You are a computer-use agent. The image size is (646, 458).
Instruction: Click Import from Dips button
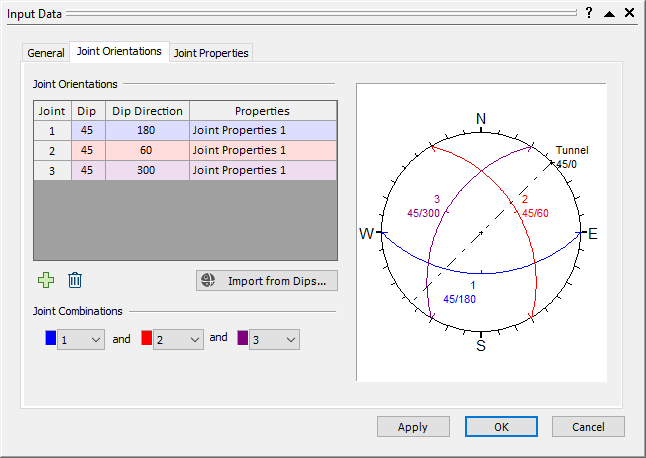(267, 280)
